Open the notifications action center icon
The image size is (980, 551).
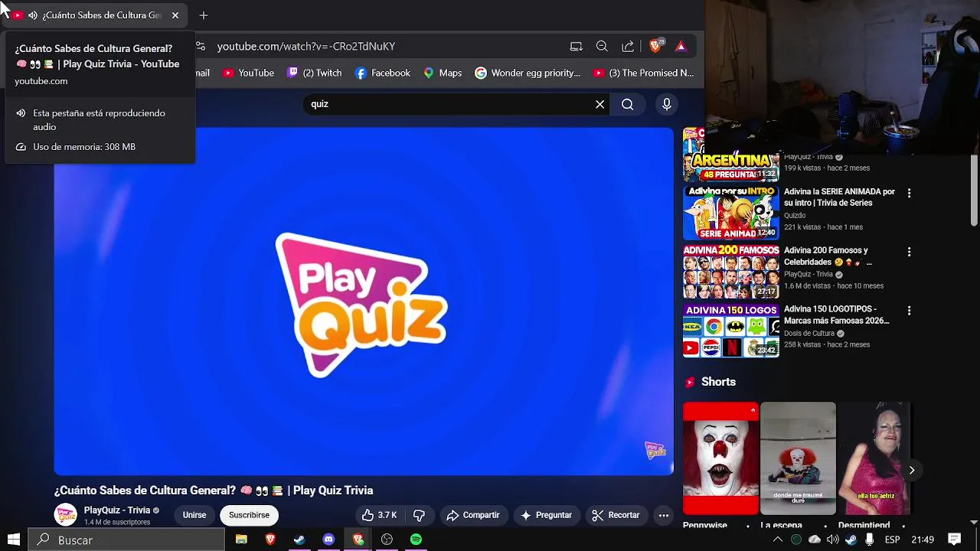pos(954,540)
